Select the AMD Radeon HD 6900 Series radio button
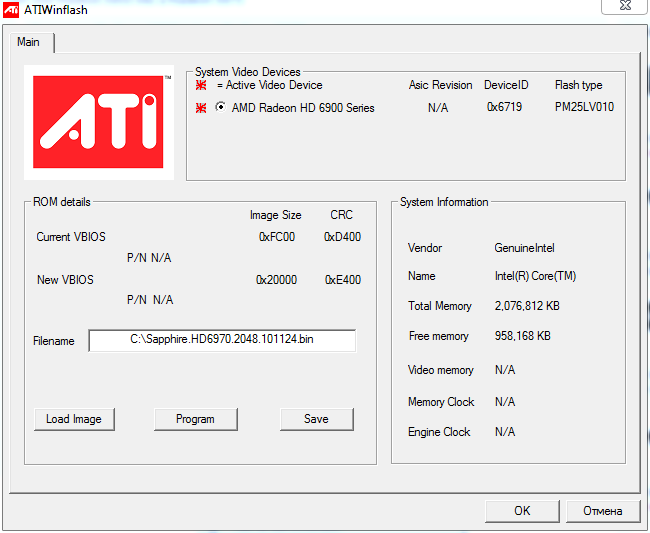 tap(221, 107)
